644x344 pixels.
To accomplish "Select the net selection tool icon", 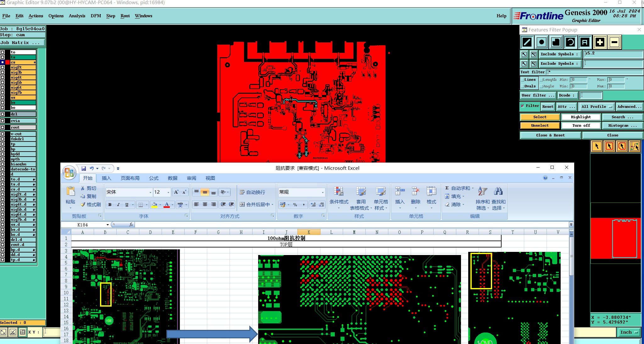I will tap(634, 147).
